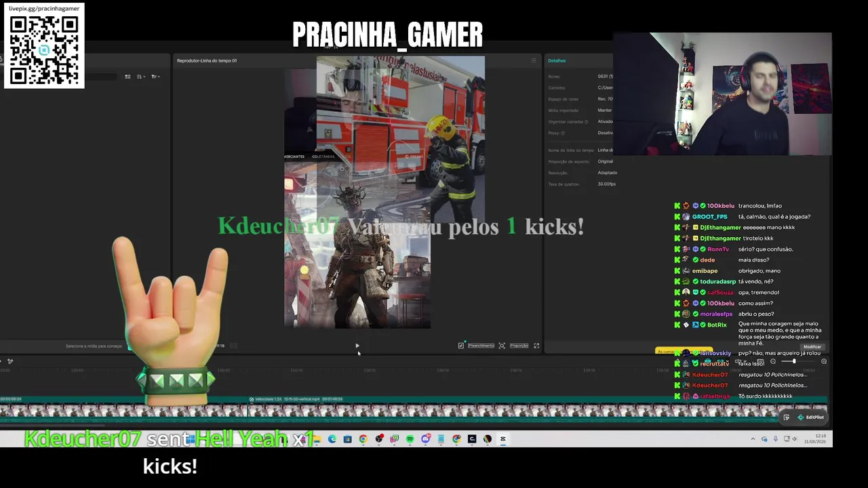Click the Original aspect ratio value

click(x=606, y=161)
